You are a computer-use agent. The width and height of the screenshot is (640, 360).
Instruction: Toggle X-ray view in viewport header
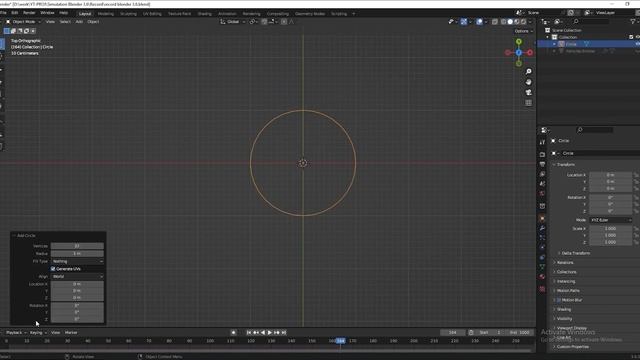click(495, 22)
